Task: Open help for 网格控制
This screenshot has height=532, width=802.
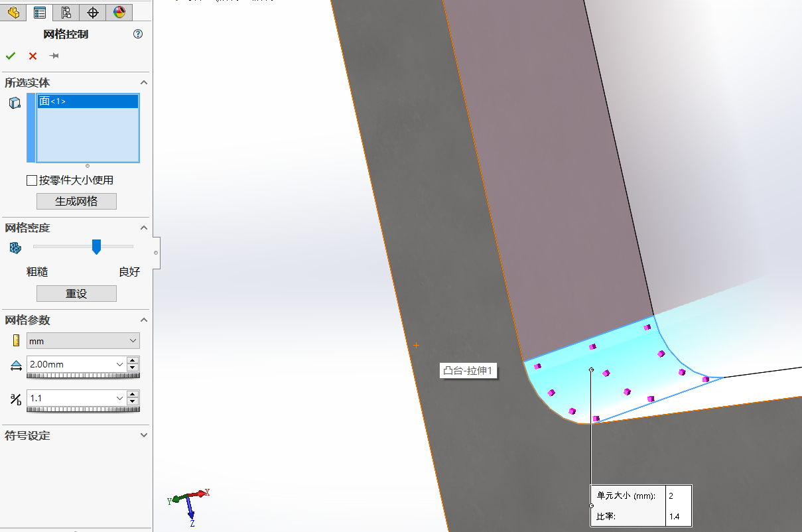Action: pyautogui.click(x=138, y=34)
